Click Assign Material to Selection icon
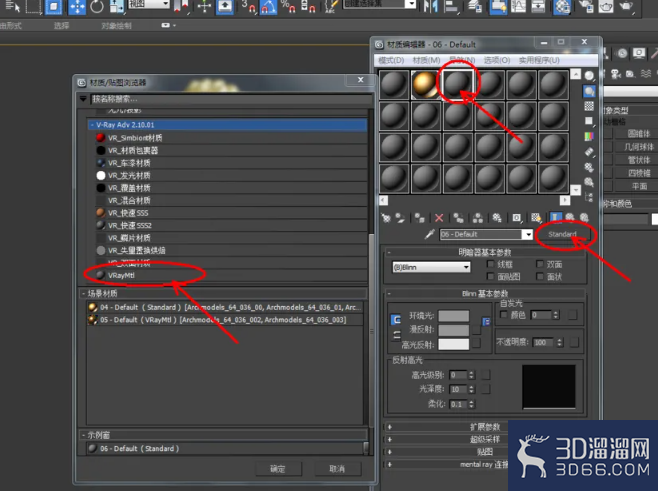Image resolution: width=658 pixels, height=491 pixels. point(419,218)
